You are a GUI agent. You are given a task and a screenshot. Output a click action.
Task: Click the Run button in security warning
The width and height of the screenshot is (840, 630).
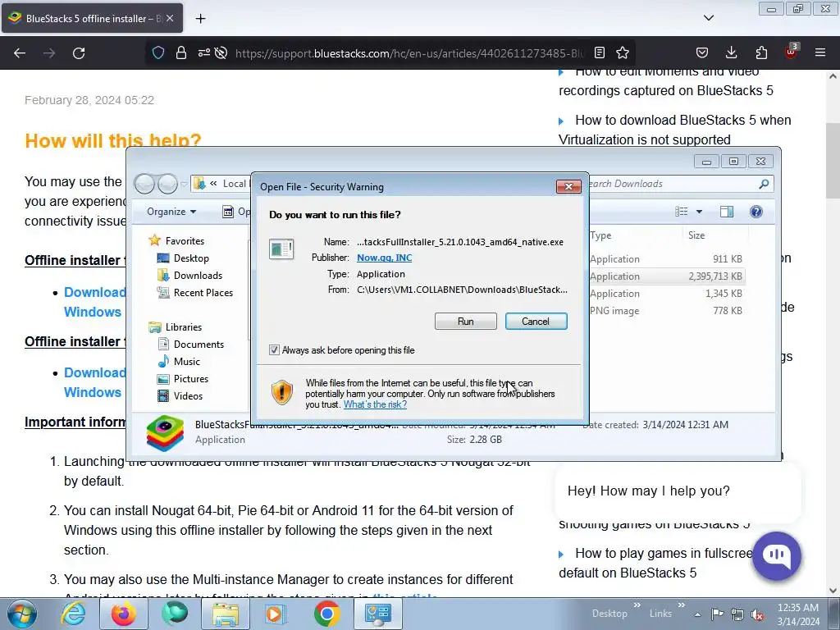[x=466, y=321]
